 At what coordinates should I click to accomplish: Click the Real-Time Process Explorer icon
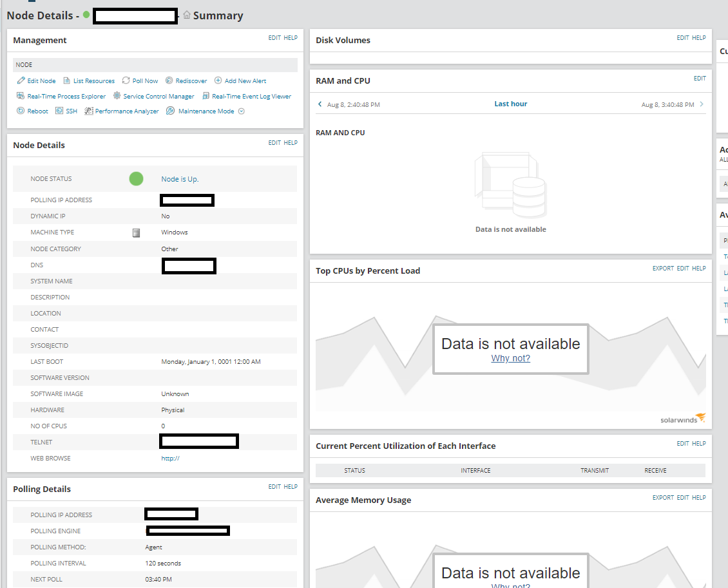(21, 95)
